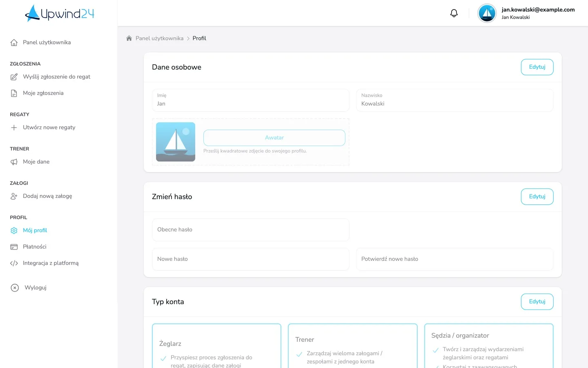Click the user avatar in top header

click(487, 13)
